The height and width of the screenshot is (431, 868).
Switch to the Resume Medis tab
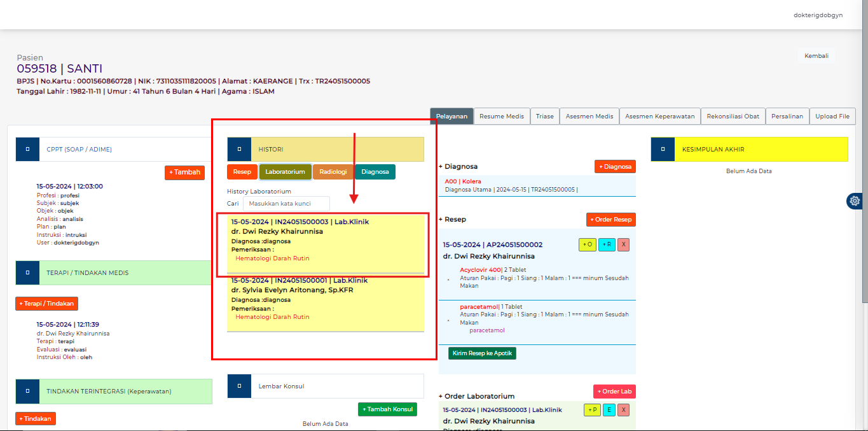coord(502,116)
